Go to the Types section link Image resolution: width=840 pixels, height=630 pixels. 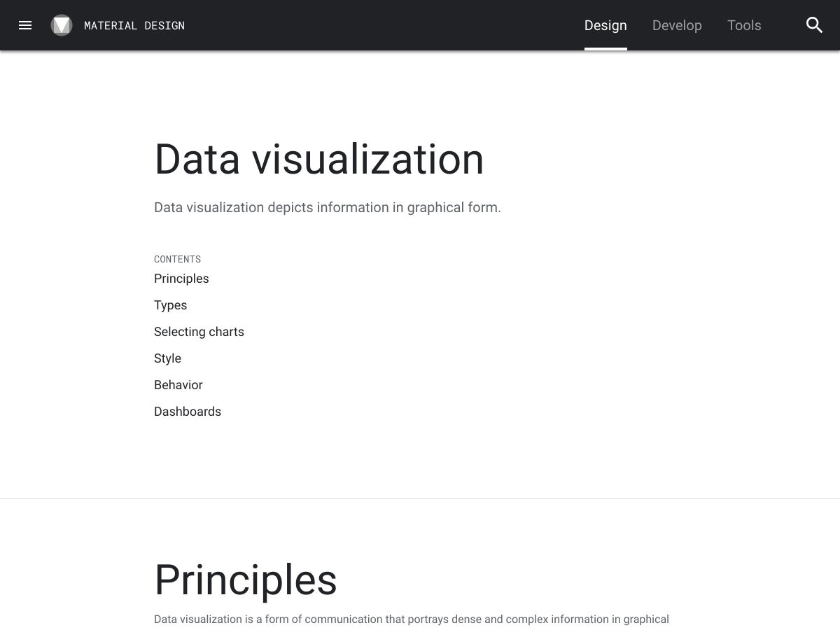[x=170, y=305]
